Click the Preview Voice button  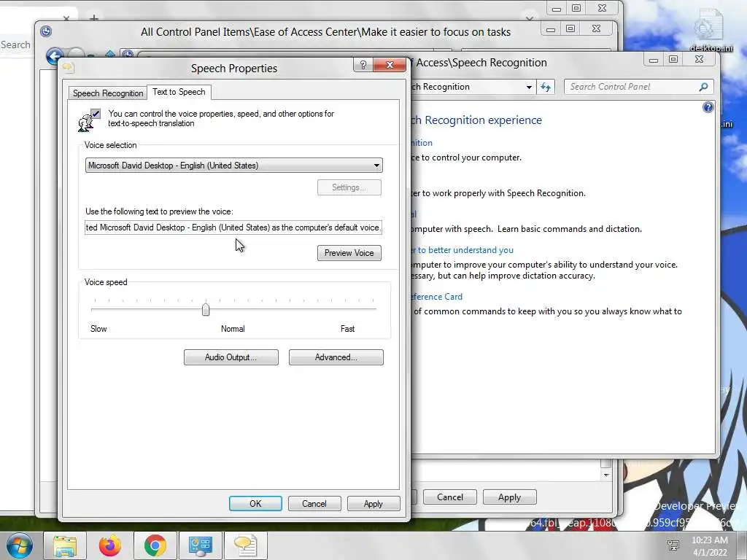(349, 253)
